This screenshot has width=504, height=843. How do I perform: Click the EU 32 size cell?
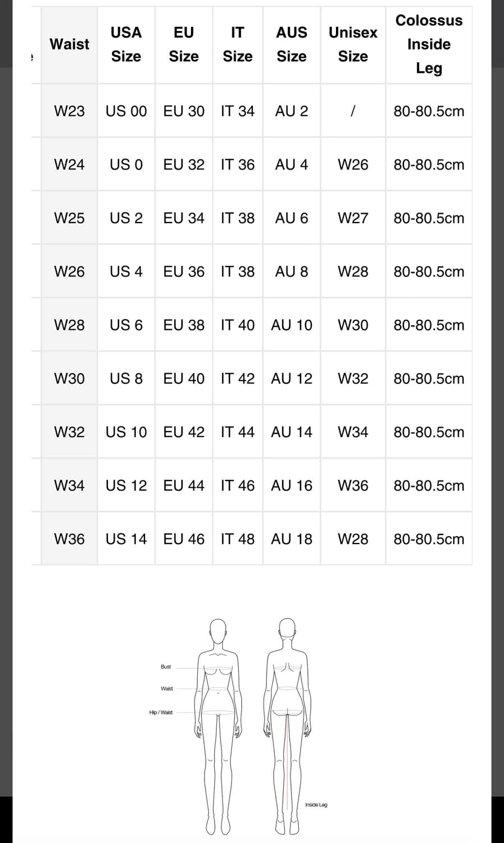184,165
